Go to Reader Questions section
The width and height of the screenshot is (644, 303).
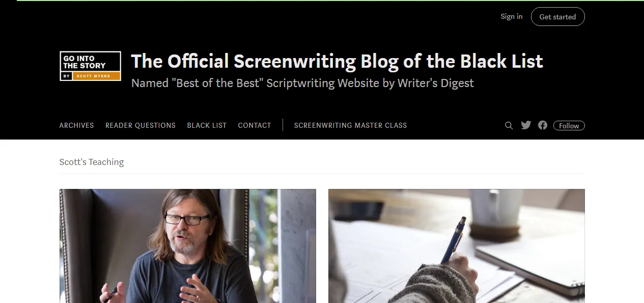(x=141, y=125)
